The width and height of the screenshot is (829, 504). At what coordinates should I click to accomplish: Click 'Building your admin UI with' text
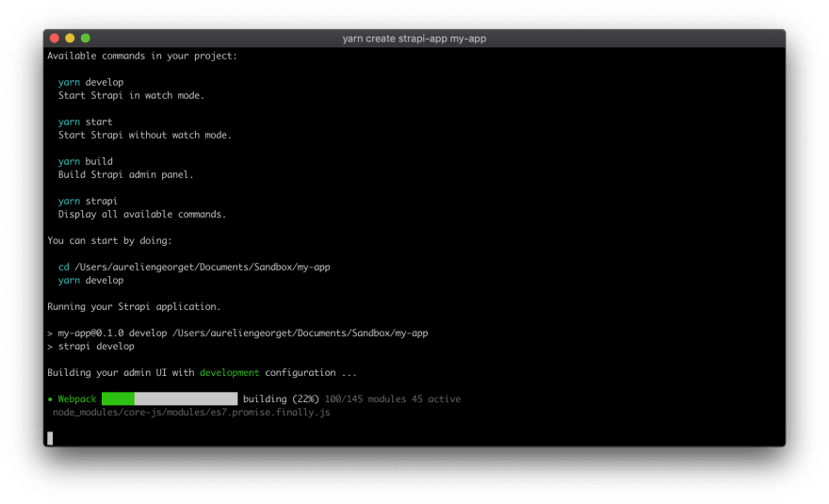121,373
